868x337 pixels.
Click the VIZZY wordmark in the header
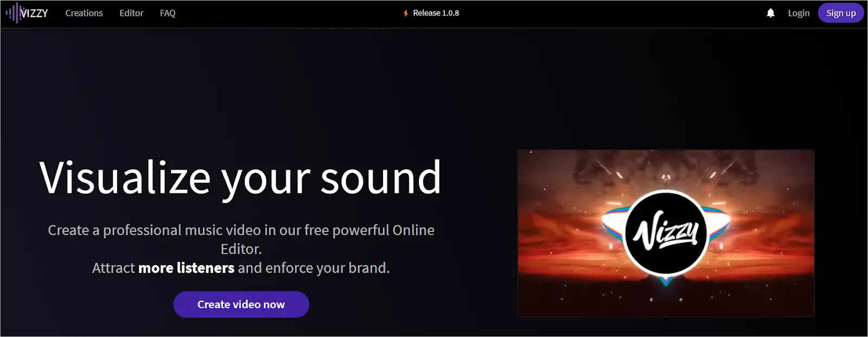point(34,13)
